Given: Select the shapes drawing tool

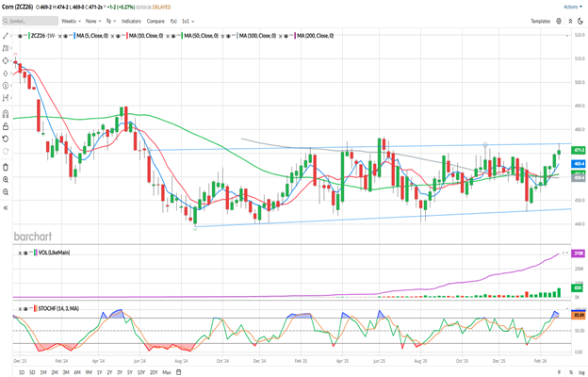Looking at the screenshot, I should tap(6, 60).
